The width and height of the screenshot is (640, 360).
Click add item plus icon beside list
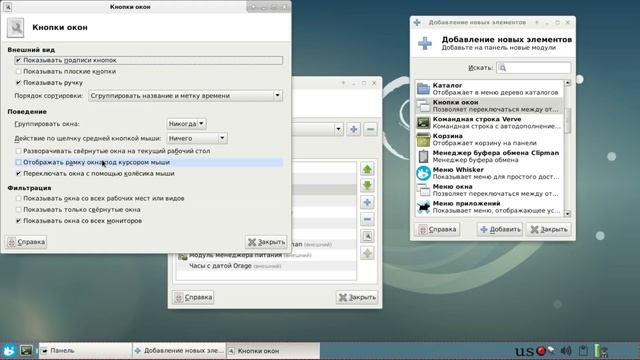pyautogui.click(x=367, y=202)
